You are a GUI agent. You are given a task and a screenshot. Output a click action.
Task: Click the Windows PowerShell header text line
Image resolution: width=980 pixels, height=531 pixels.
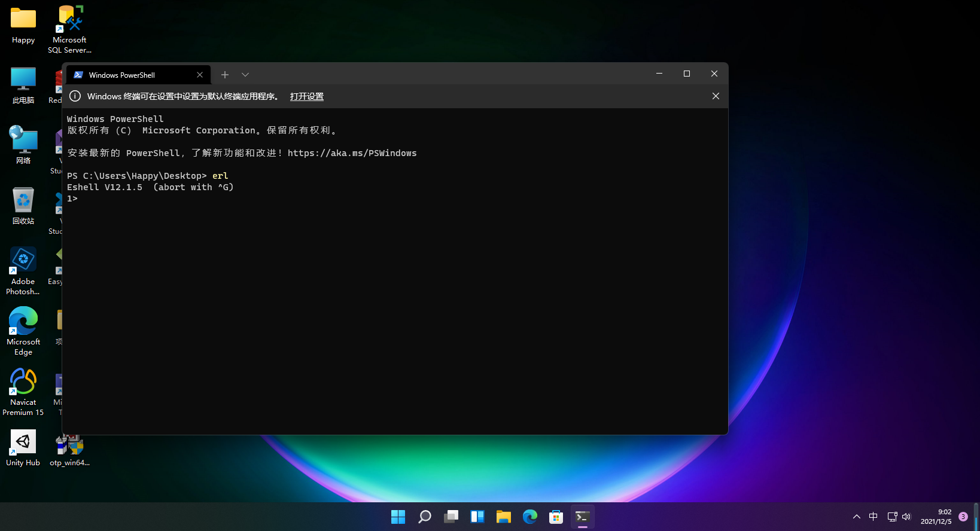tap(115, 119)
